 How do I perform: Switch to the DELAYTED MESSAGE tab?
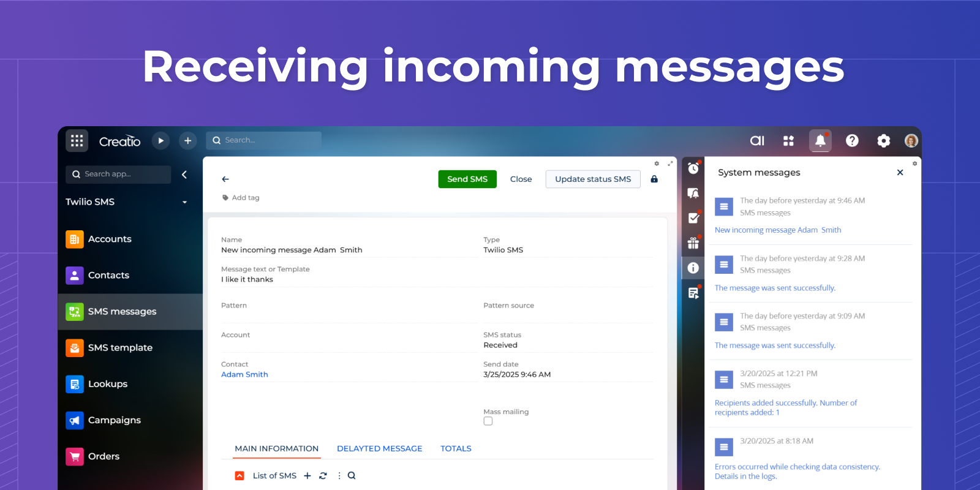tap(379, 448)
